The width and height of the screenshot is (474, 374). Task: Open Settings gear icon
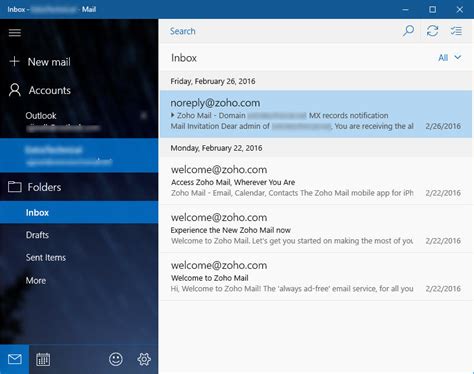144,359
